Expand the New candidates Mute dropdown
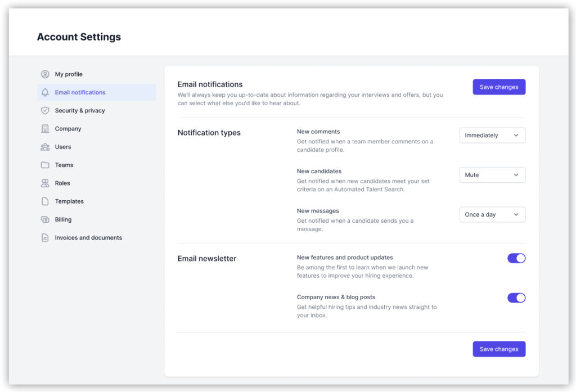Image resolution: width=576 pixels, height=392 pixels. (x=492, y=175)
